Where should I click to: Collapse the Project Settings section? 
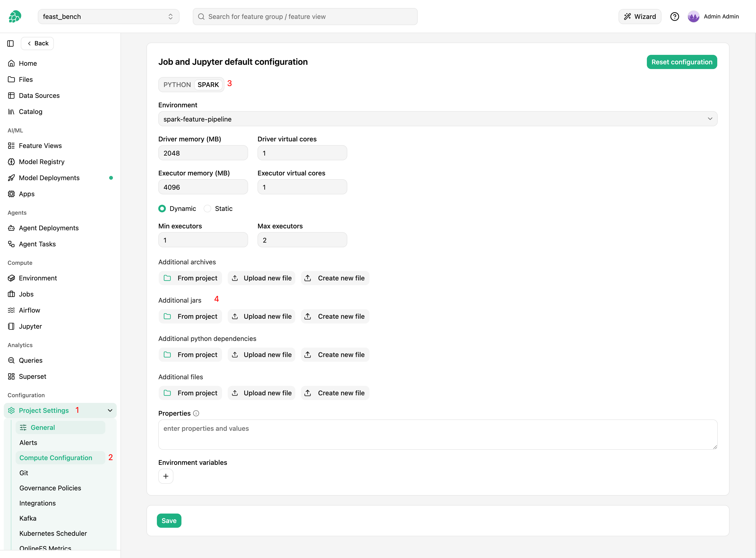point(60,410)
